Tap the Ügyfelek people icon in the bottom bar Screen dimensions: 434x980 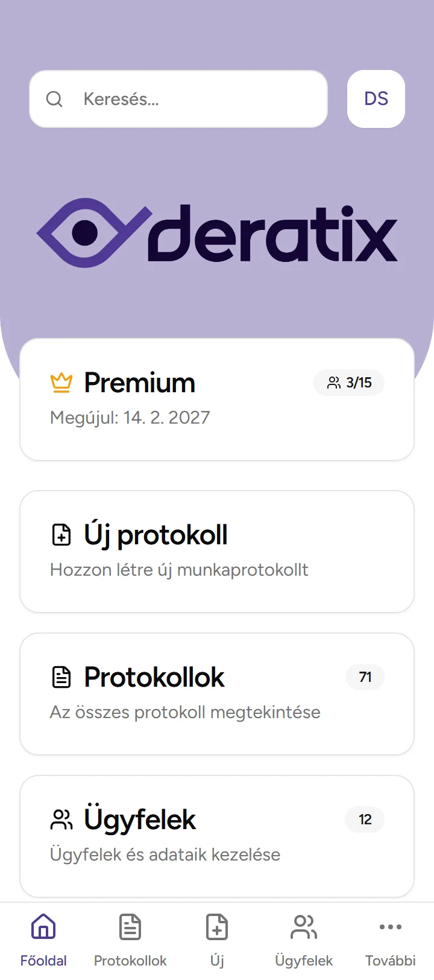(x=303, y=926)
